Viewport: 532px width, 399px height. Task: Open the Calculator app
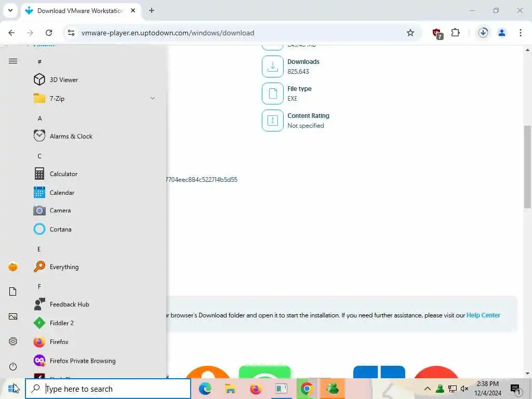click(x=95, y=174)
